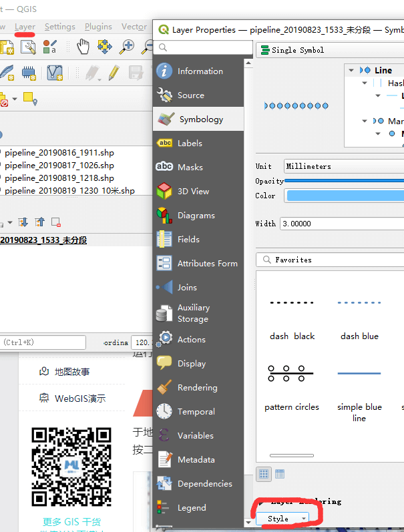
Task: Toggle editing with the yellow pencil icon
Action: (x=114, y=72)
